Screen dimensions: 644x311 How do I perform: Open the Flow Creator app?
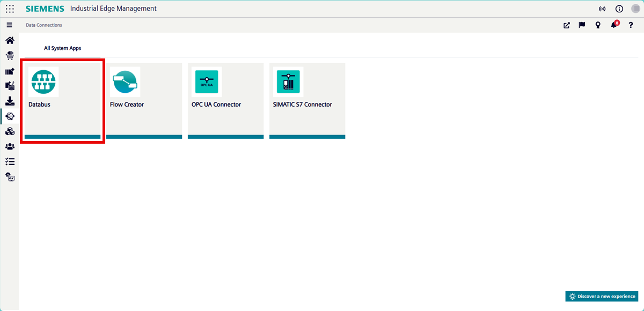[x=144, y=101]
